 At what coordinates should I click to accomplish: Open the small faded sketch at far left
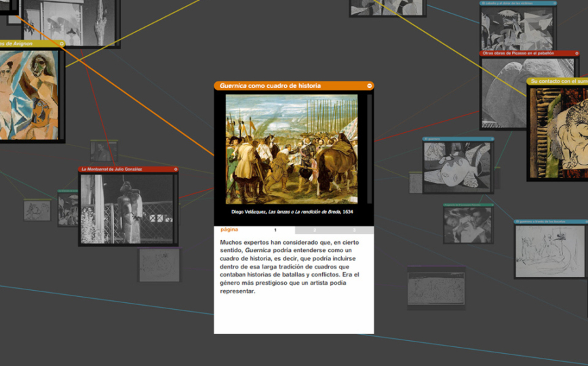(x=37, y=211)
